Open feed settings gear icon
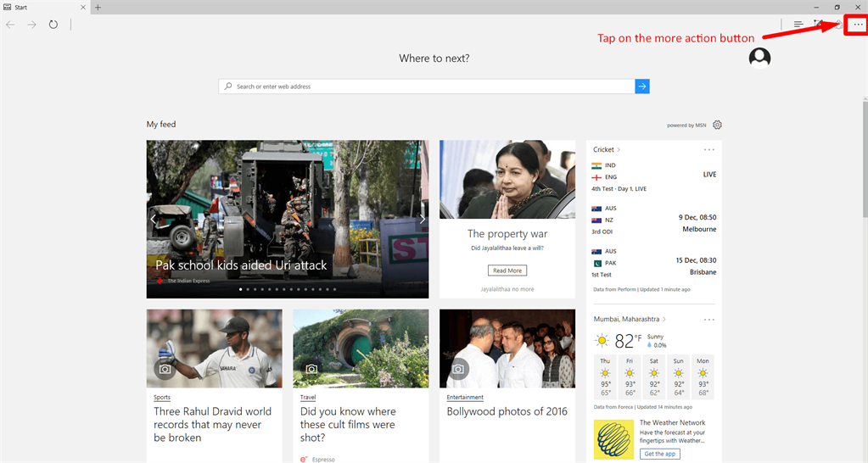The height and width of the screenshot is (463, 868). pos(717,125)
